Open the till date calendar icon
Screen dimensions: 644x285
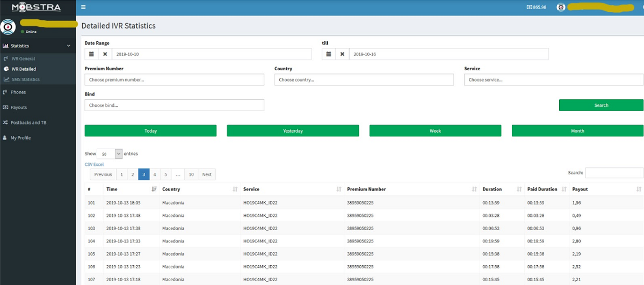point(329,54)
